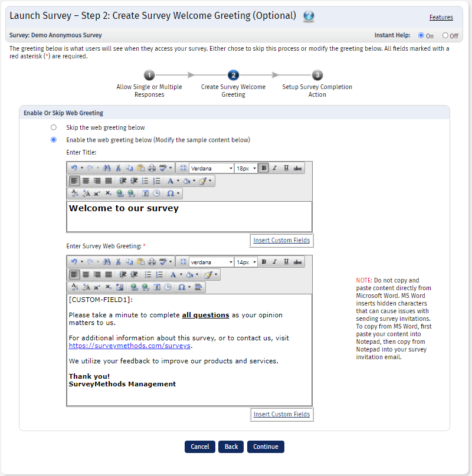Expand the Undo history arrow in title editor
The height and width of the screenshot is (476, 472).
[x=81, y=168]
